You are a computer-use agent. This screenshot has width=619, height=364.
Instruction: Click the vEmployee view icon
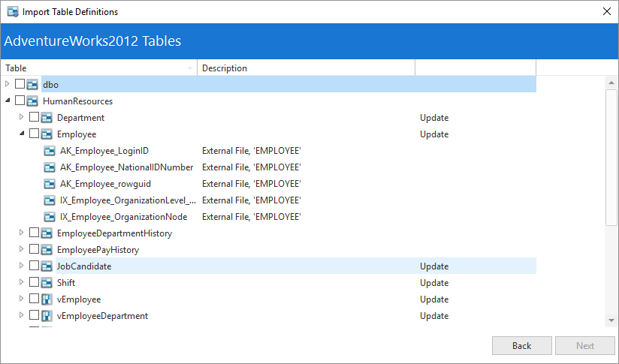point(47,299)
